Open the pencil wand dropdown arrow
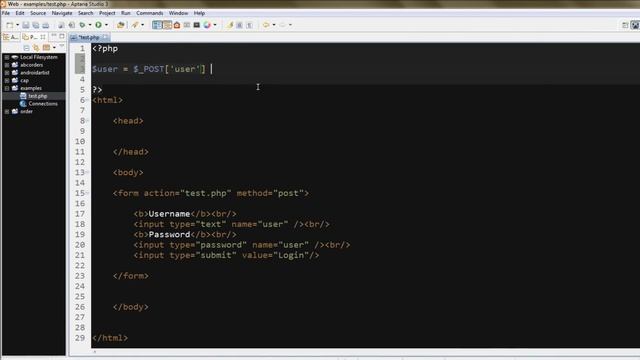Image resolution: width=640 pixels, height=360 pixels. pos(142,25)
